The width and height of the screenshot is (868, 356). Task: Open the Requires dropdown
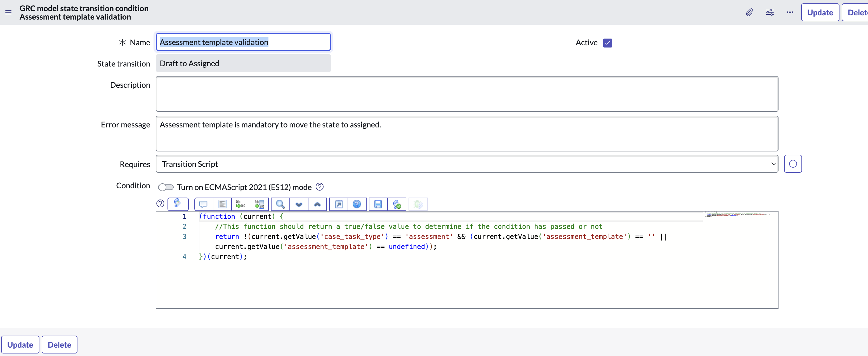(467, 164)
